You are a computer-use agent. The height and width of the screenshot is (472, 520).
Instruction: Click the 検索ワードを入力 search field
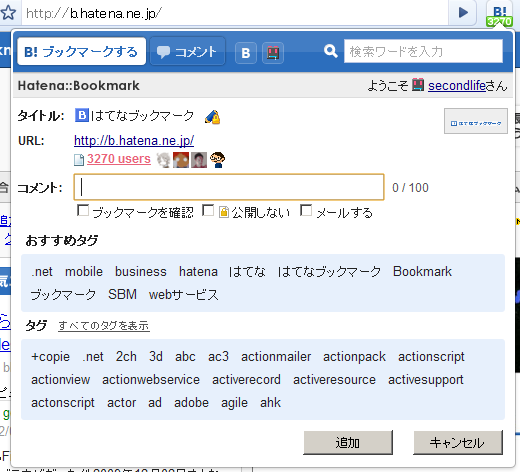pyautogui.click(x=423, y=51)
